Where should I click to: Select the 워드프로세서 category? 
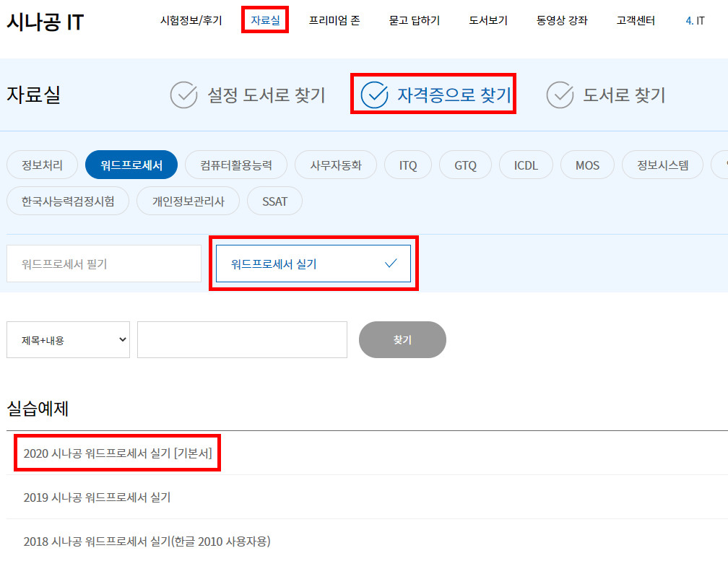pos(131,165)
